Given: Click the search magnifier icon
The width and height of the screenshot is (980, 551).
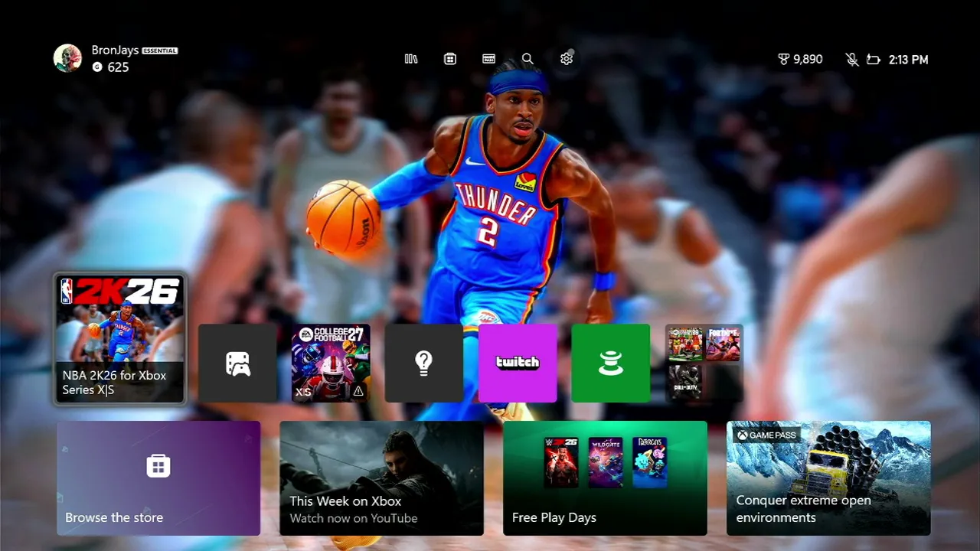Looking at the screenshot, I should 528,59.
